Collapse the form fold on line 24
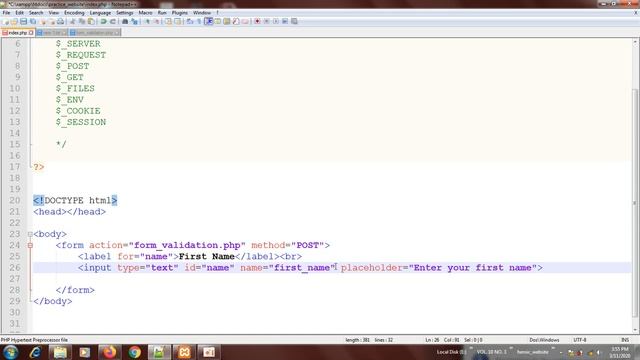Image resolution: width=640 pixels, height=360 pixels. coord(30,245)
